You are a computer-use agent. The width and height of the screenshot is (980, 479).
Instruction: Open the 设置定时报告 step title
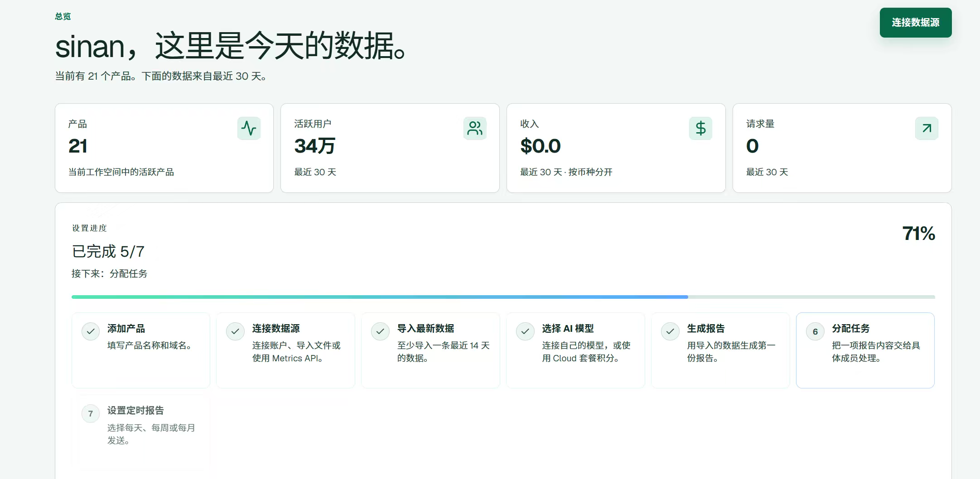pyautogui.click(x=135, y=411)
